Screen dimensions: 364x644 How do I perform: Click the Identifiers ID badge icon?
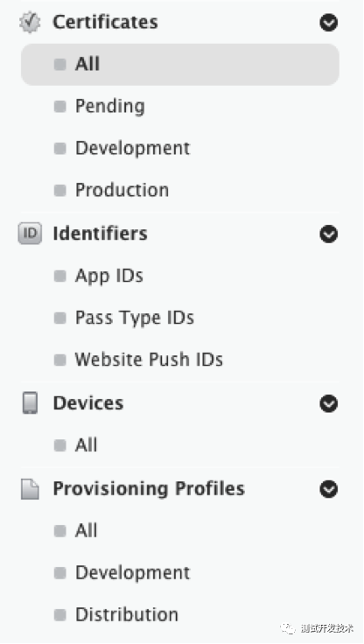30,234
